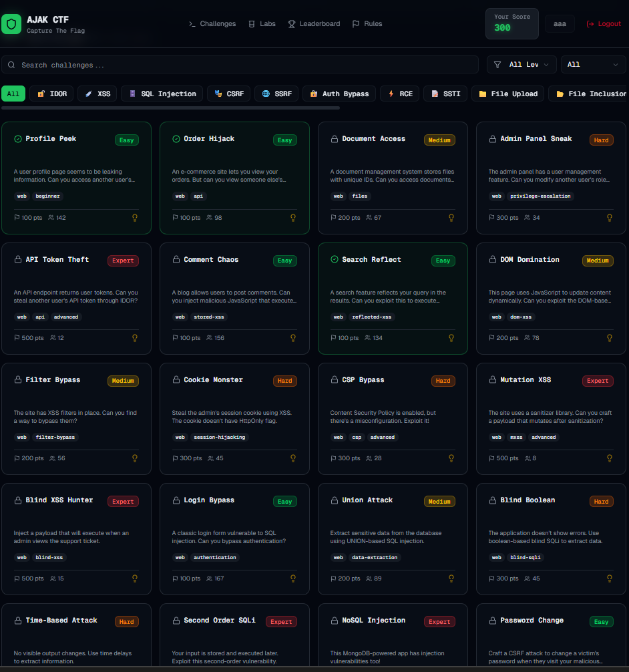Select the IDOR category tab

pos(52,94)
